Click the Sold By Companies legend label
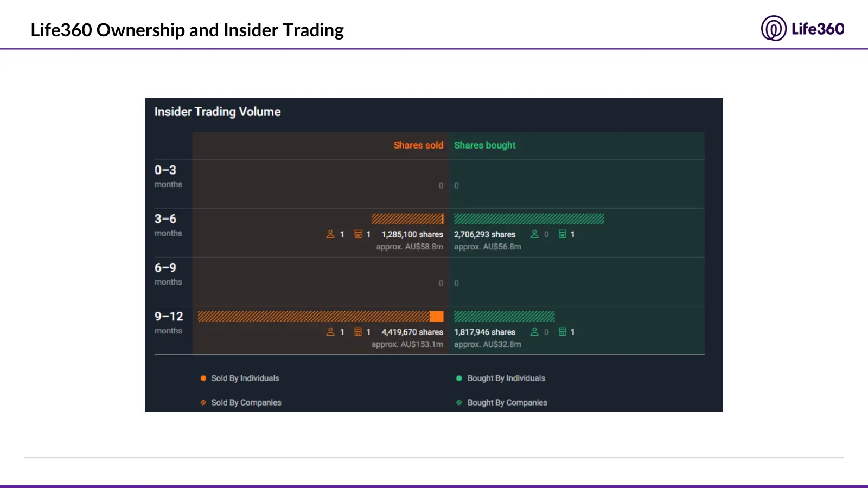Screen dimensions: 868x488 tap(246, 403)
